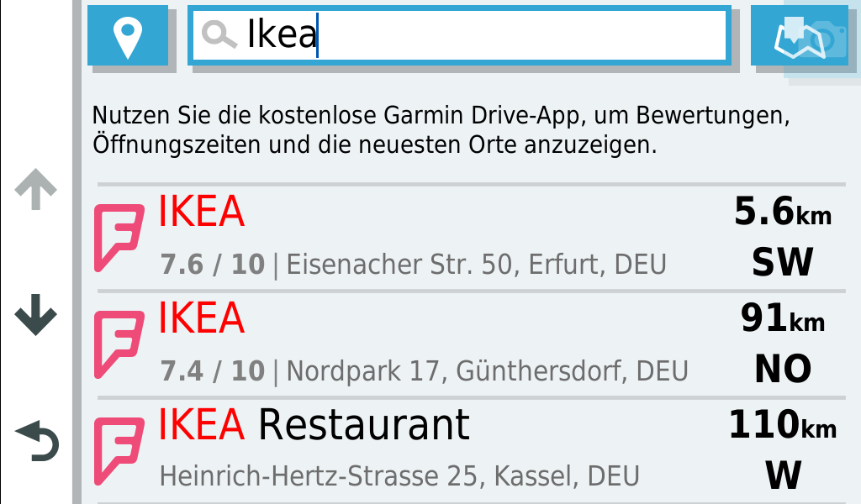Tap the 5.6 km distance label

tap(782, 213)
